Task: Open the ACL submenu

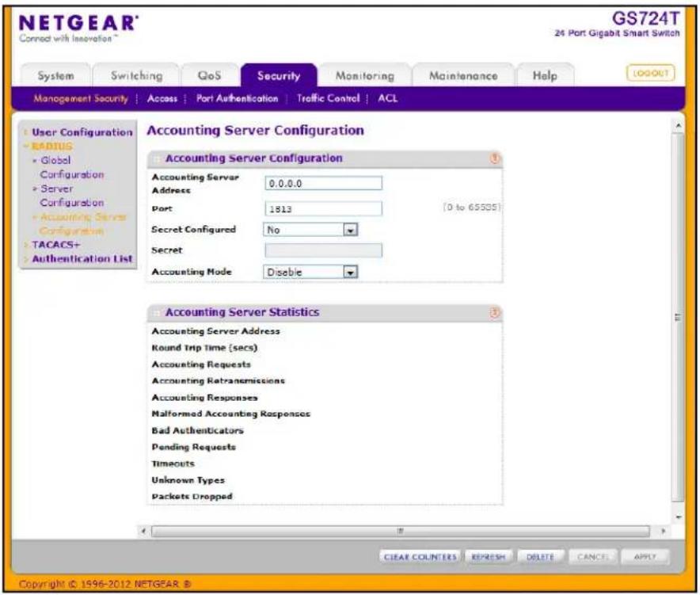Action: click(x=387, y=98)
